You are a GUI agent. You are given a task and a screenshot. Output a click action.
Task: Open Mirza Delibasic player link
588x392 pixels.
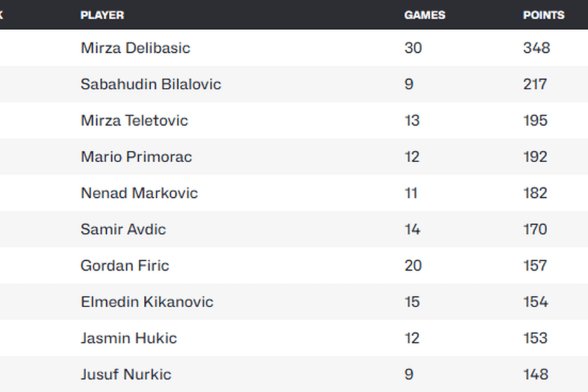click(x=135, y=48)
